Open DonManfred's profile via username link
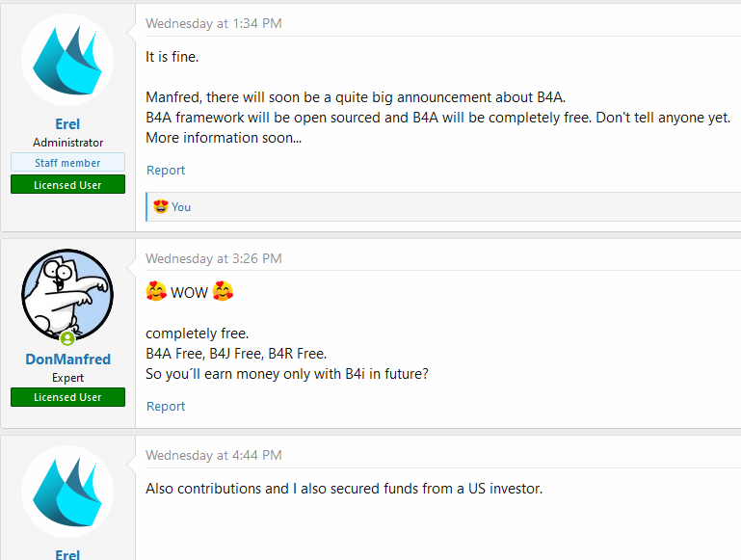This screenshot has width=741, height=560. [67, 360]
